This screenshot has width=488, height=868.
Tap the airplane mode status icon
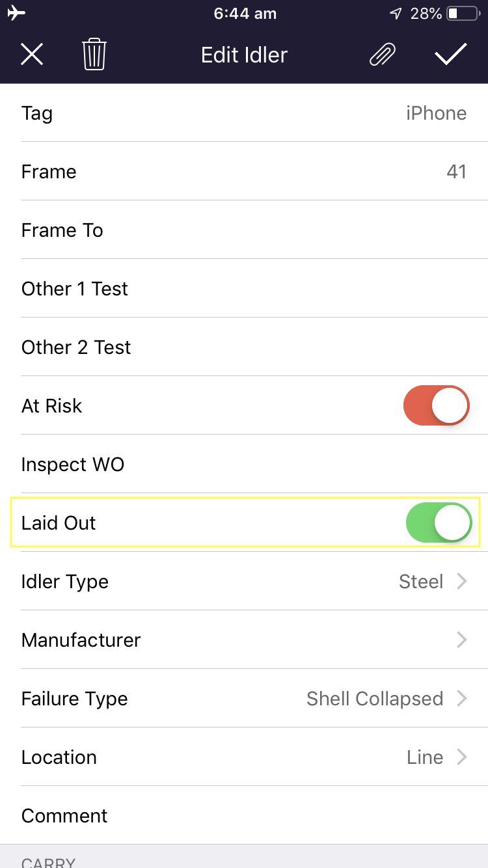[17, 13]
